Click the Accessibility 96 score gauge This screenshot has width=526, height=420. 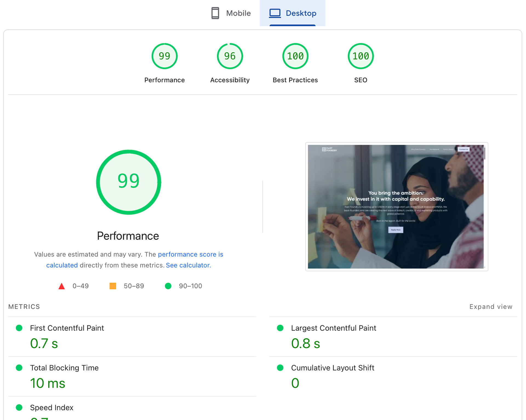(x=230, y=56)
